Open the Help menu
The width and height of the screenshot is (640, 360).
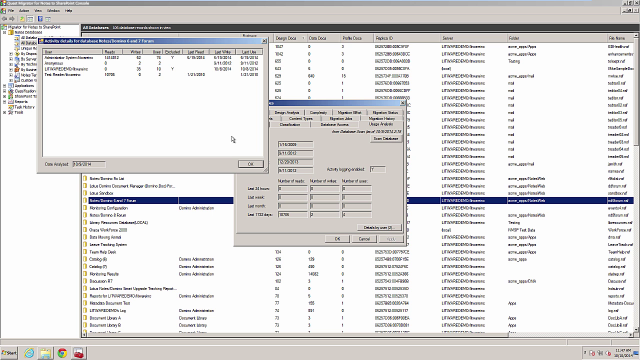tap(69, 11)
